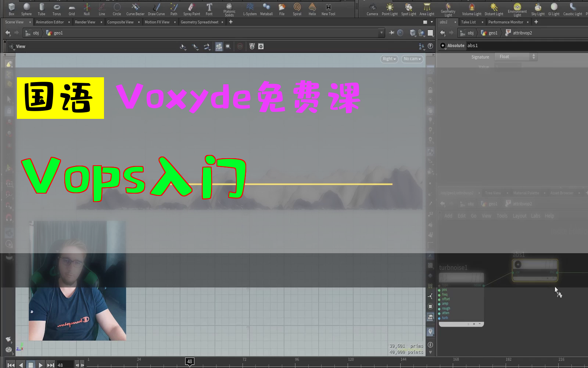Navigate to obj in scene view path
Image resolution: width=588 pixels, height=368 pixels.
pyautogui.click(x=33, y=33)
